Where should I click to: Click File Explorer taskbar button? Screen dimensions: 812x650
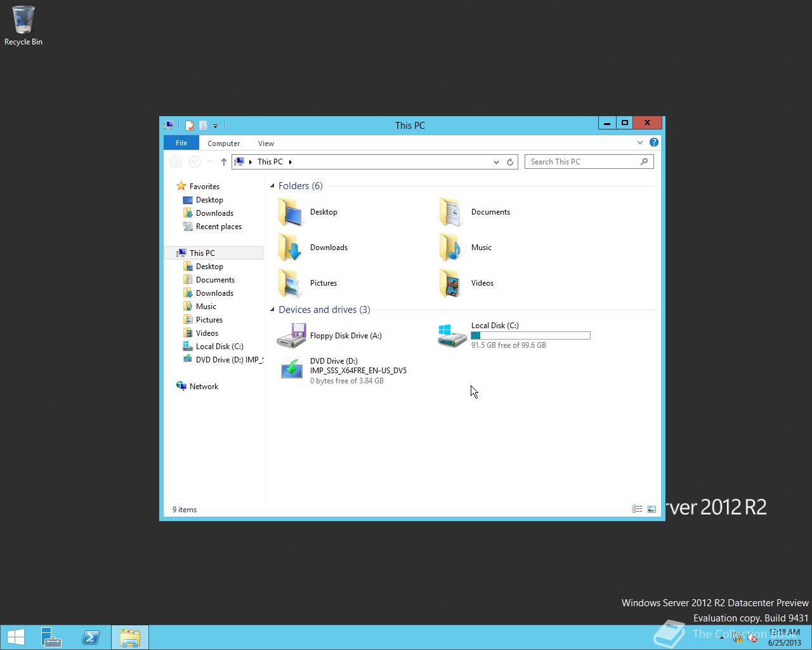[130, 637]
